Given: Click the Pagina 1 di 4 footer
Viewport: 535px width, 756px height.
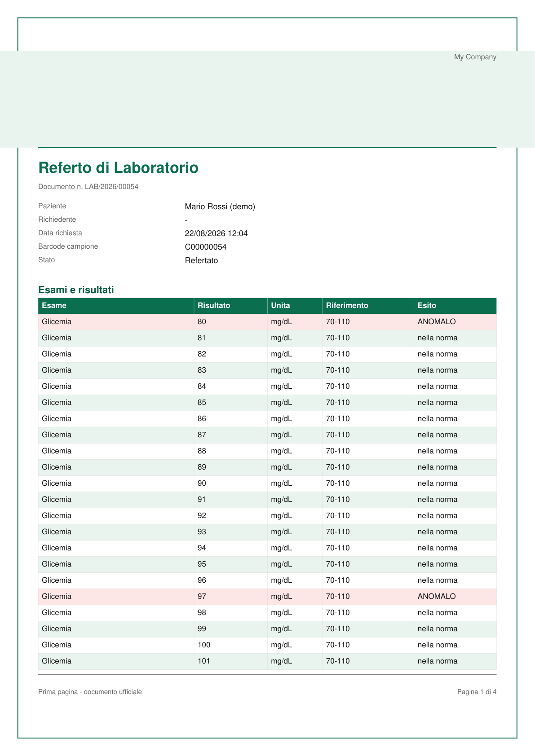Looking at the screenshot, I should click(477, 692).
